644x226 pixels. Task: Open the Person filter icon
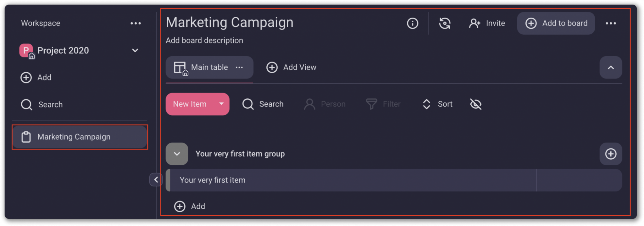point(309,104)
